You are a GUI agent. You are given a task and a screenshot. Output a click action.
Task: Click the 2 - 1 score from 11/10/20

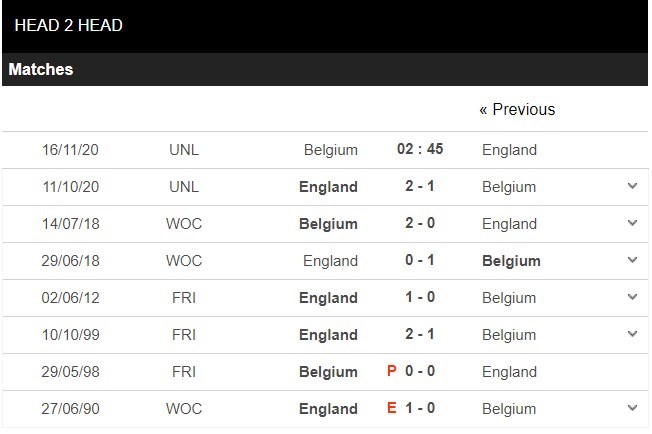[420, 187]
